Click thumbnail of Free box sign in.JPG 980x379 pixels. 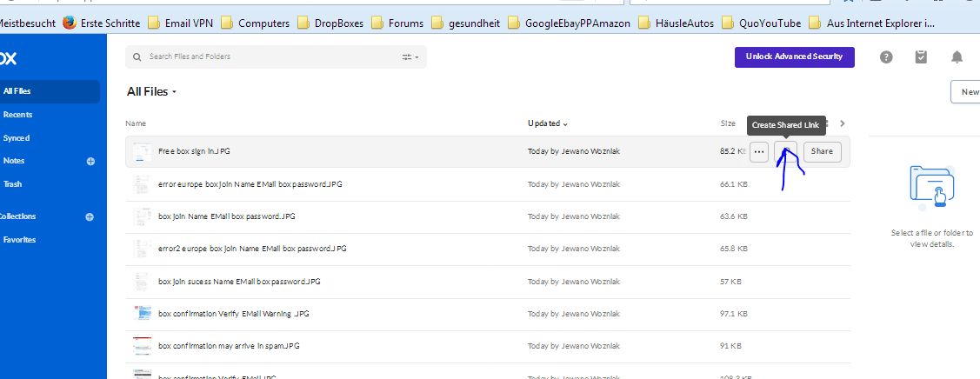point(143,152)
